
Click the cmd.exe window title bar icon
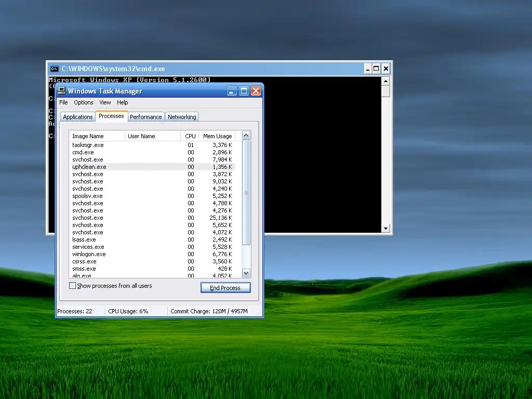point(54,69)
